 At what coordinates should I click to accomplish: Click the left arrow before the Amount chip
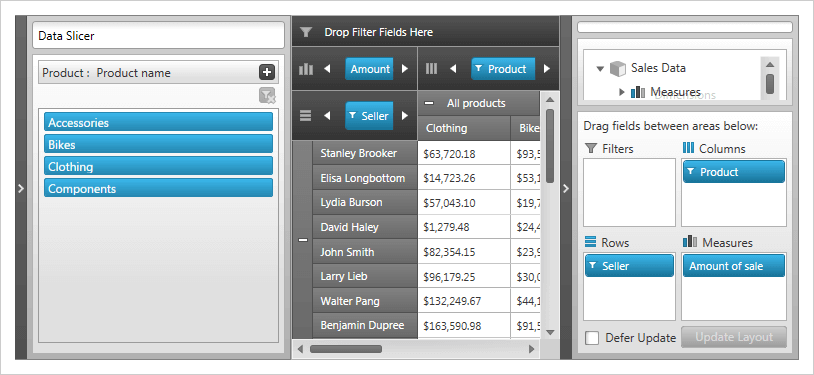tap(327, 69)
